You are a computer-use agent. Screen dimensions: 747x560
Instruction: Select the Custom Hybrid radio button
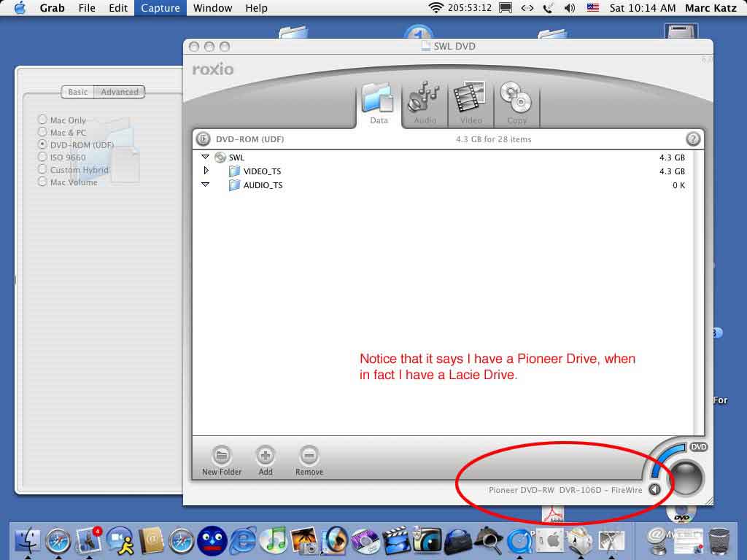tap(42, 169)
